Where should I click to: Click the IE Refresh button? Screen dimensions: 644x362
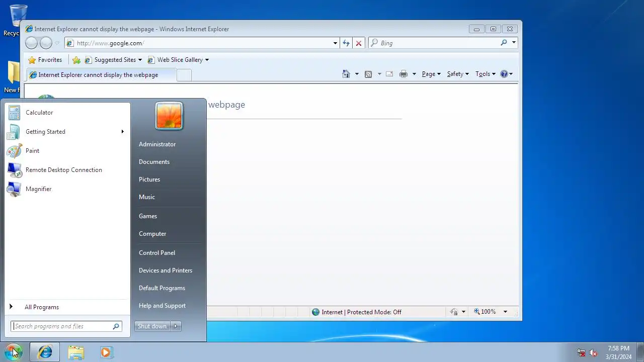click(346, 43)
